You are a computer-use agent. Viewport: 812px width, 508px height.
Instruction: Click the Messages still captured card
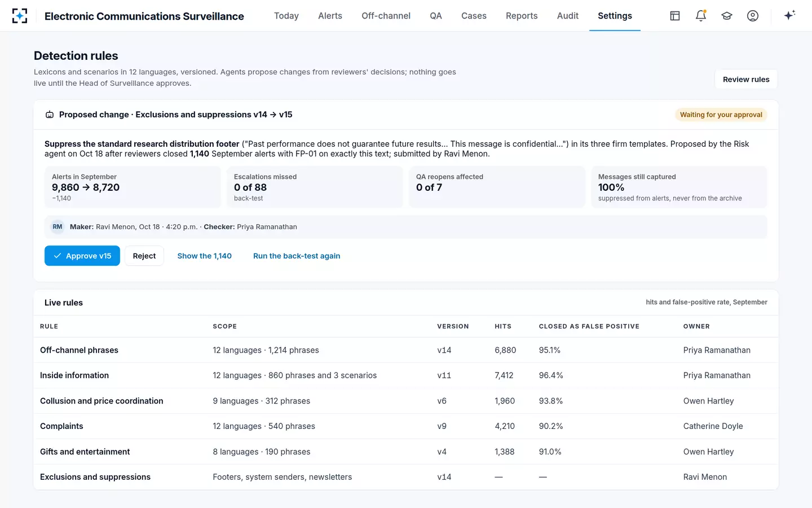click(x=679, y=187)
